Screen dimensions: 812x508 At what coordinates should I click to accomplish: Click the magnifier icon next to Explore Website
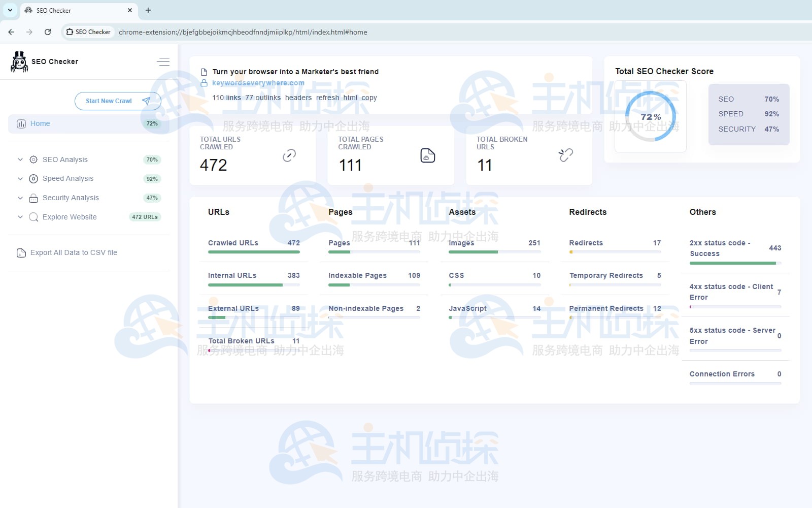(x=33, y=217)
